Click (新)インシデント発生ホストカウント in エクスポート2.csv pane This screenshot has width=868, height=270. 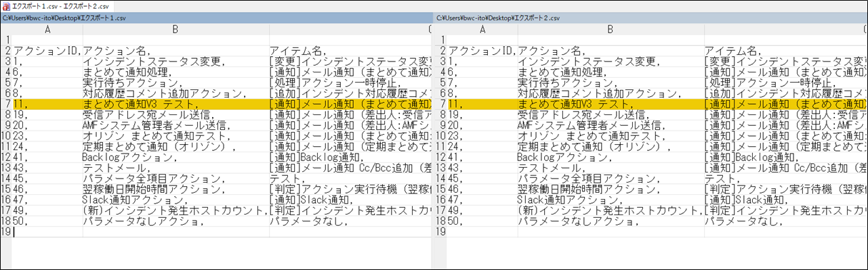pos(611,210)
